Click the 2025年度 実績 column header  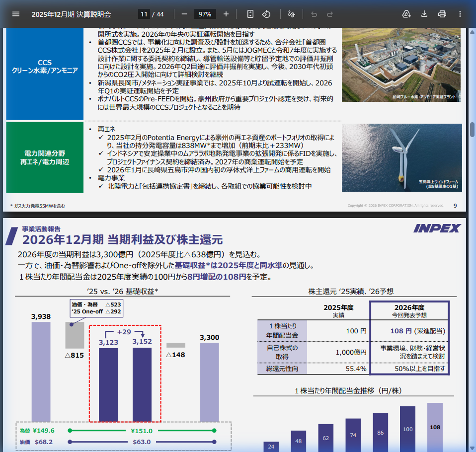(338, 311)
